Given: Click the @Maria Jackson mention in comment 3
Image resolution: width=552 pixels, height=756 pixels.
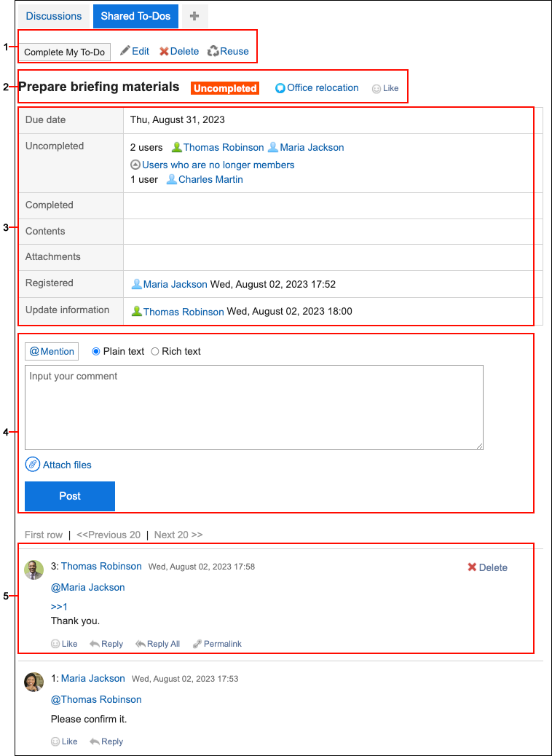Looking at the screenshot, I should [87, 587].
